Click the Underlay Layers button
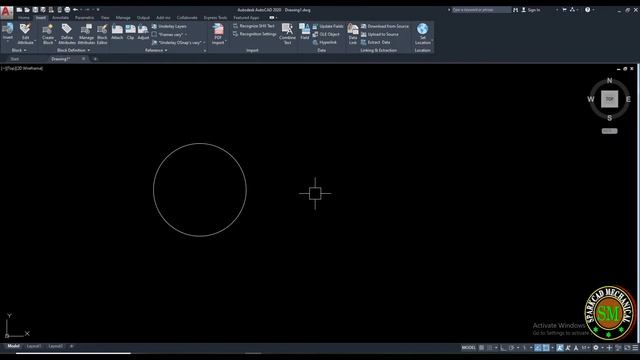Viewport: 640px width, 360px height. point(169,26)
